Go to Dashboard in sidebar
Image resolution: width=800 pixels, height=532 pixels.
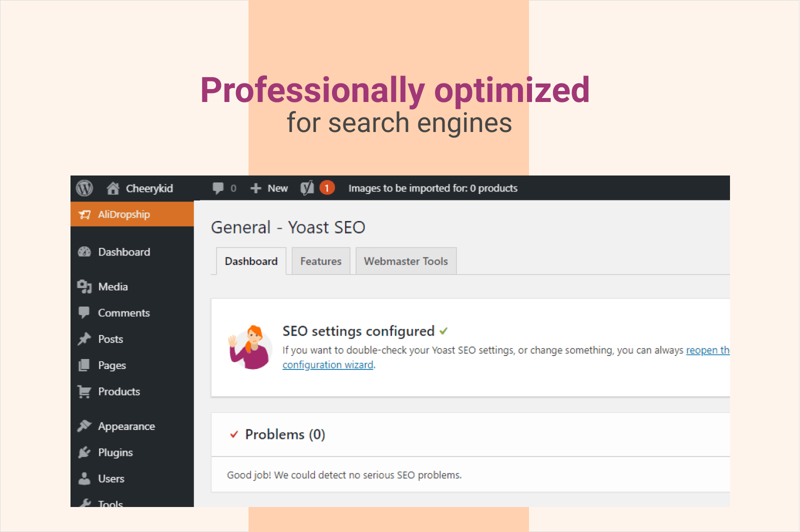(x=123, y=252)
